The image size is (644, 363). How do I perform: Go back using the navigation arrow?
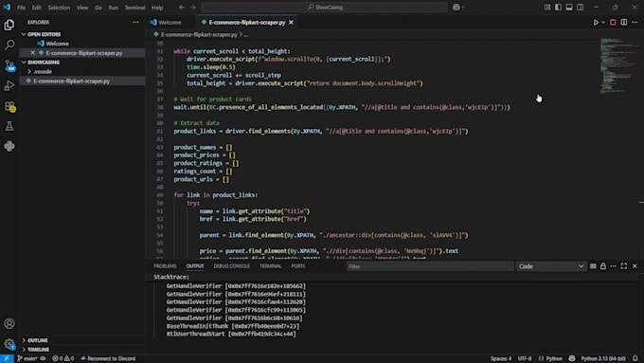coord(182,7)
